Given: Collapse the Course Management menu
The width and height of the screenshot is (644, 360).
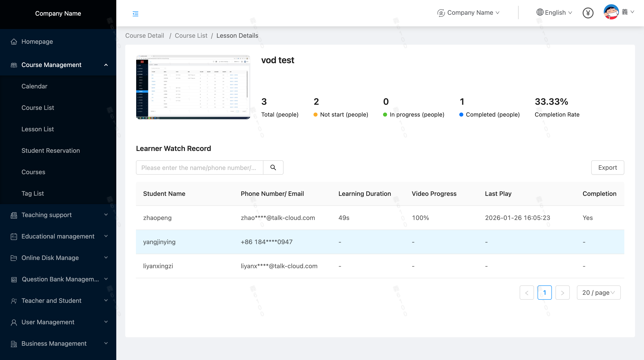Looking at the screenshot, I should coord(106,65).
